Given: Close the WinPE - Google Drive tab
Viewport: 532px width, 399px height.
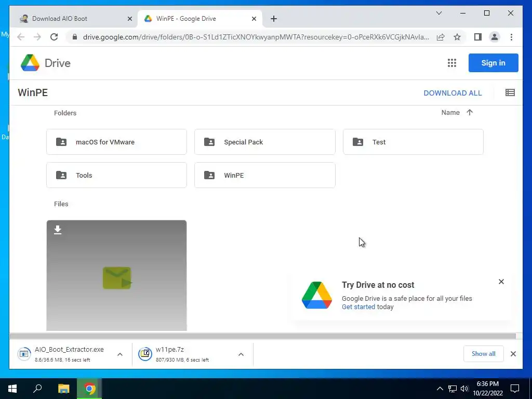Looking at the screenshot, I should coord(254,19).
